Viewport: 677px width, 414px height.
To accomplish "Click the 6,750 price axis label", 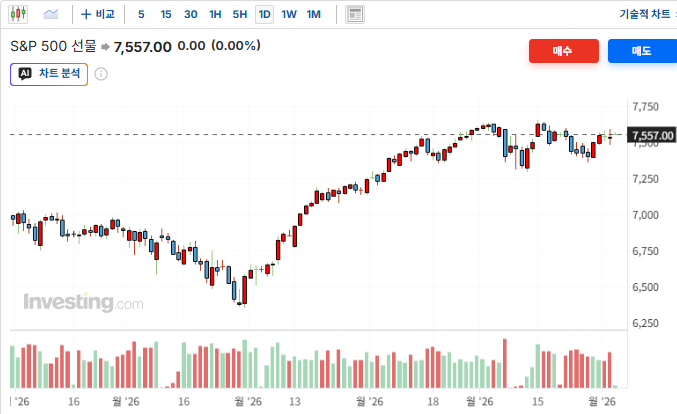I will coord(645,251).
